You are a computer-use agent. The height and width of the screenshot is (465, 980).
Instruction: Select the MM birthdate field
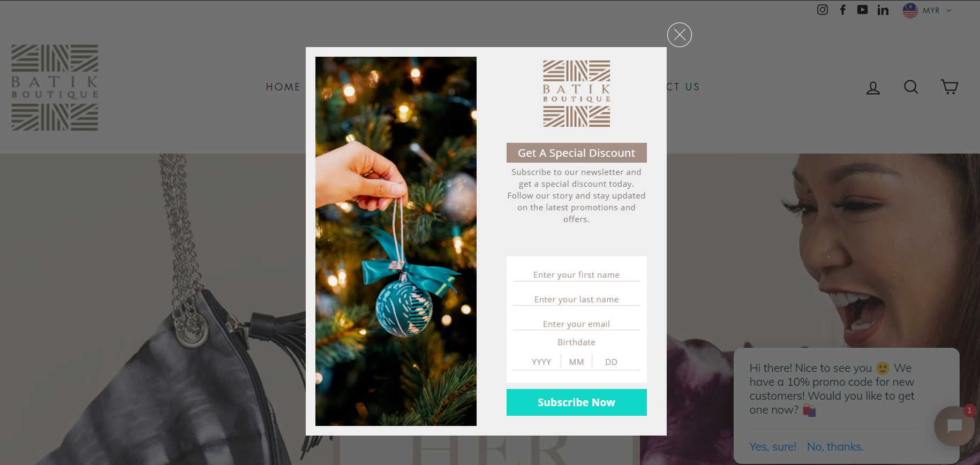tap(576, 362)
